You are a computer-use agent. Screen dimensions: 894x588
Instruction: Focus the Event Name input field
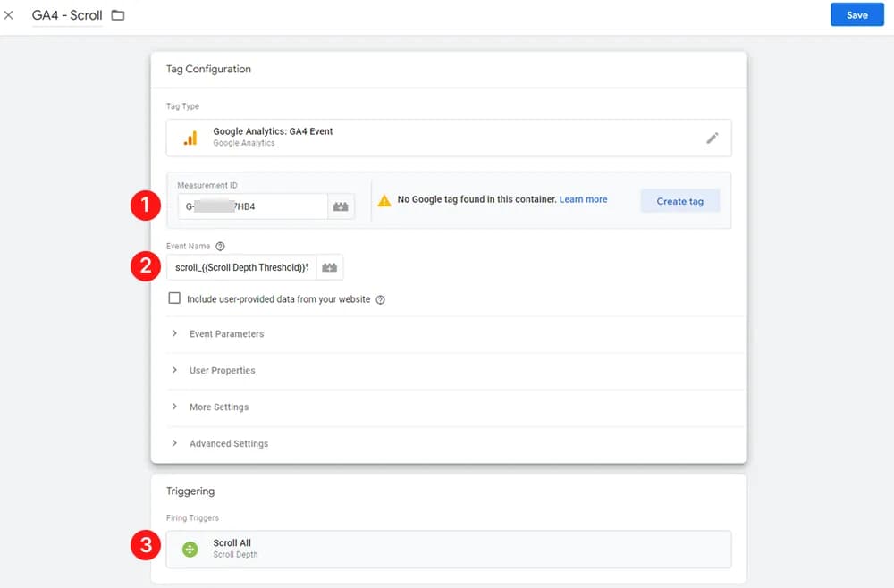point(241,267)
